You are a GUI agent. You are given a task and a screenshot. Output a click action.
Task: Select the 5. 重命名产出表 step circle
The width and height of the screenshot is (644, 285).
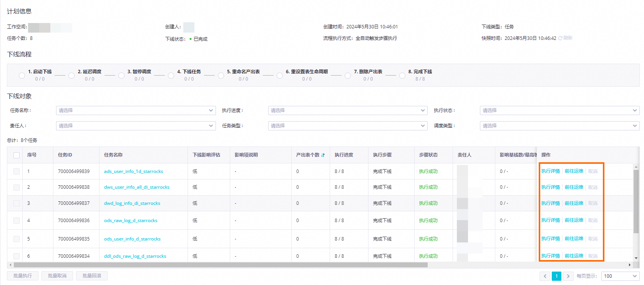tap(221, 76)
